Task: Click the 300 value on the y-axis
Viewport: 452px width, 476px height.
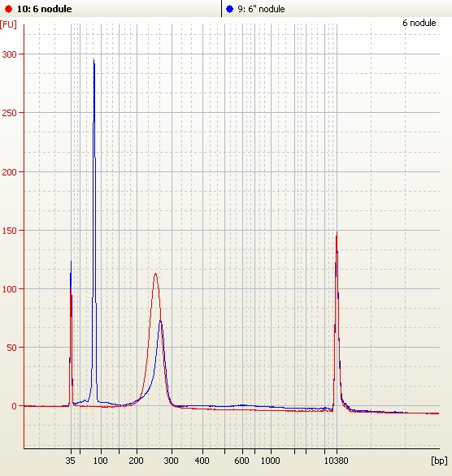Action: [x=9, y=54]
